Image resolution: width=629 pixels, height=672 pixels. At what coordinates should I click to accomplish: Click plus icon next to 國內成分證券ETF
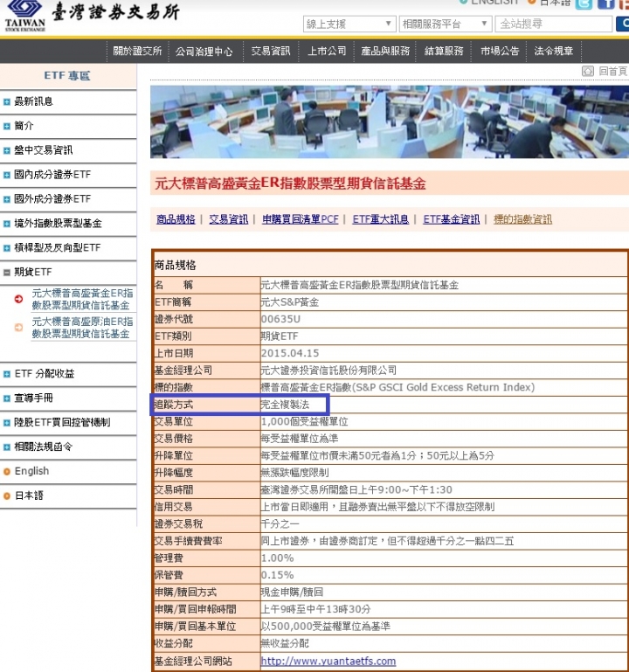point(6,175)
